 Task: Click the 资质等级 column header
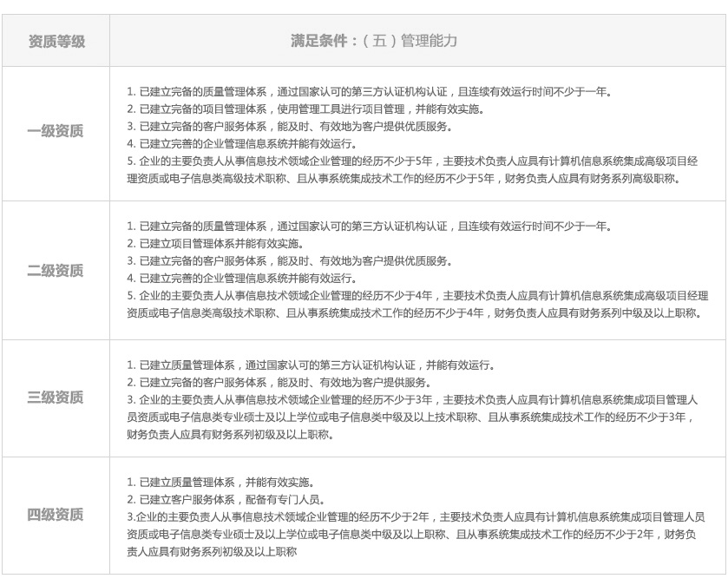pos(56,41)
